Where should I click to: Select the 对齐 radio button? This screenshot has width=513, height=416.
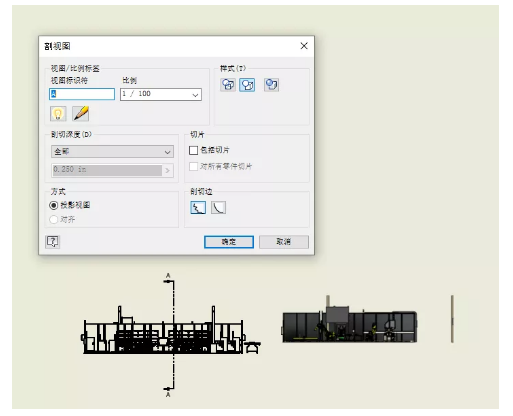click(x=53, y=219)
